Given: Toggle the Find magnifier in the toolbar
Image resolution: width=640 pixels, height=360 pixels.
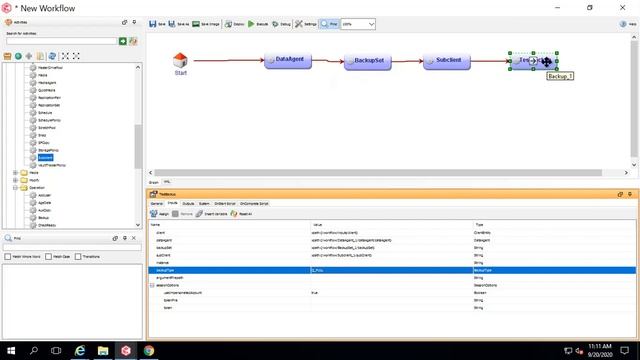Looking at the screenshot, I should (x=324, y=24).
